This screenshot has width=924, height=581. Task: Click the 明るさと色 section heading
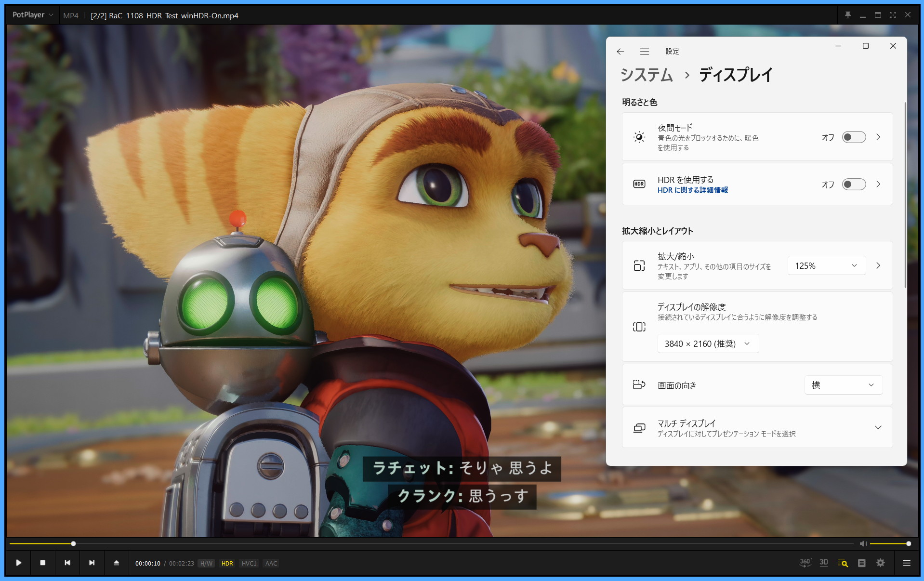[640, 102]
